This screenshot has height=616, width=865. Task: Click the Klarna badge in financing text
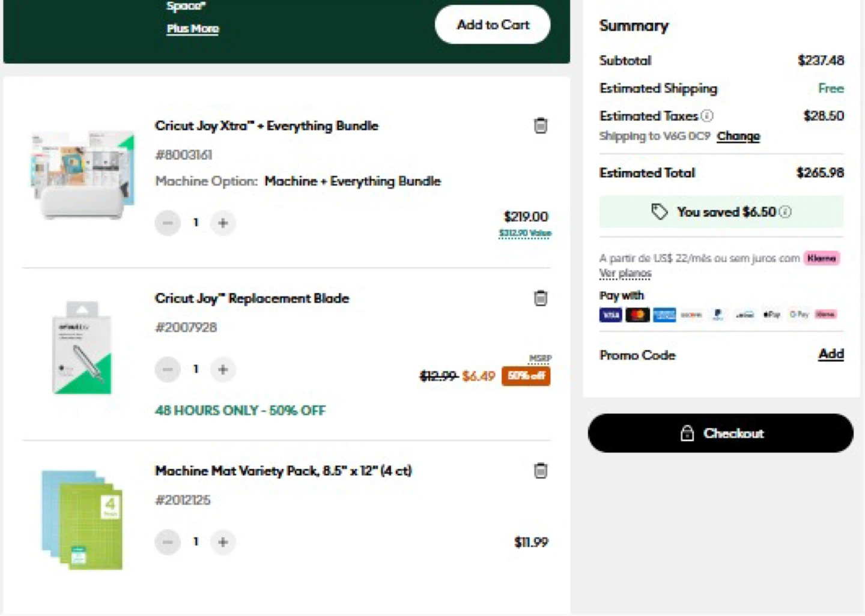pos(821,258)
